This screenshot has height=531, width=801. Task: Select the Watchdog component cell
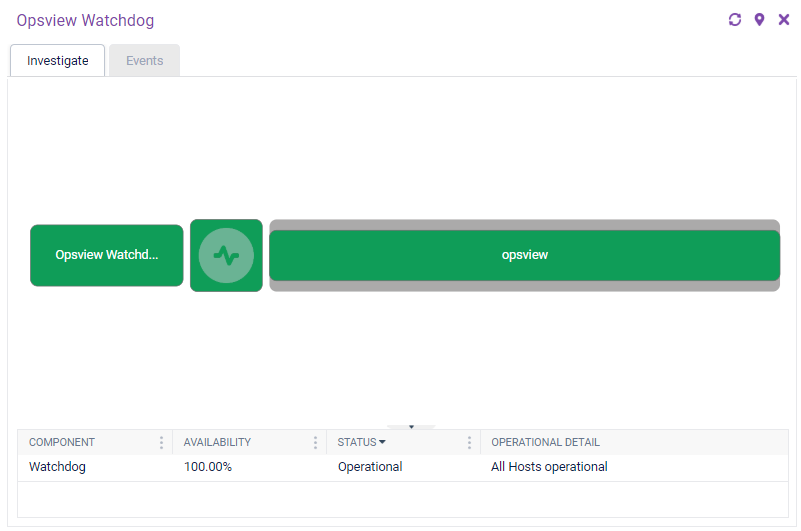[x=57, y=467]
